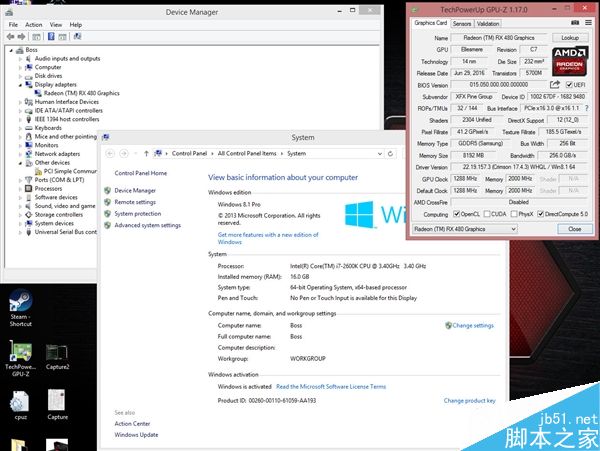
Task: Click All Control Panel Items breadcrumb
Action: (x=247, y=153)
